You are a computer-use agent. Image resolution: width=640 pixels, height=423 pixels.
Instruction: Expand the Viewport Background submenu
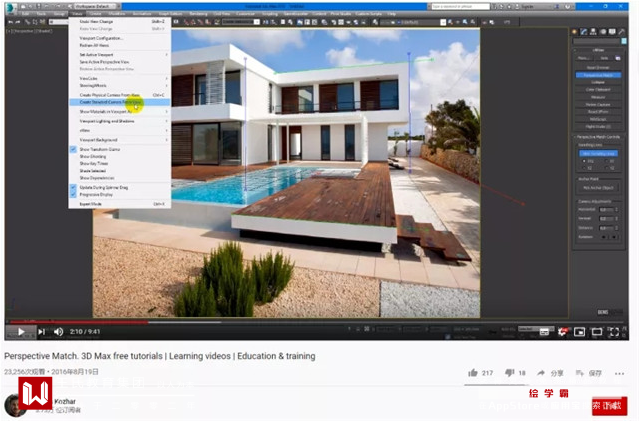(120, 140)
